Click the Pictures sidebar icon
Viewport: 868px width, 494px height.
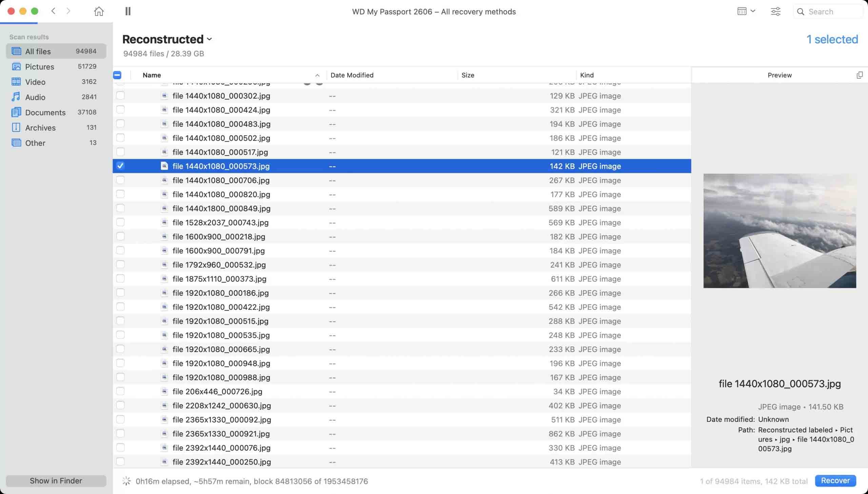tap(16, 66)
